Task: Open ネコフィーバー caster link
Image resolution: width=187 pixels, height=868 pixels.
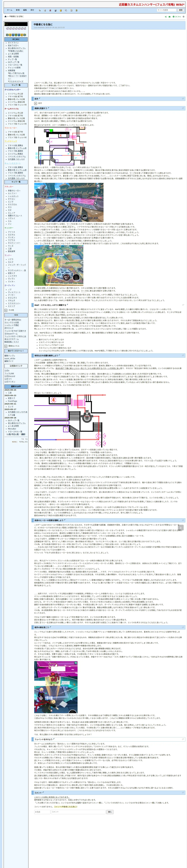Action: 14,243
